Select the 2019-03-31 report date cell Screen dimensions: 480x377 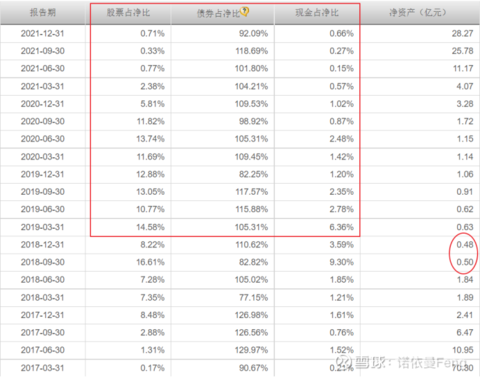point(42,227)
